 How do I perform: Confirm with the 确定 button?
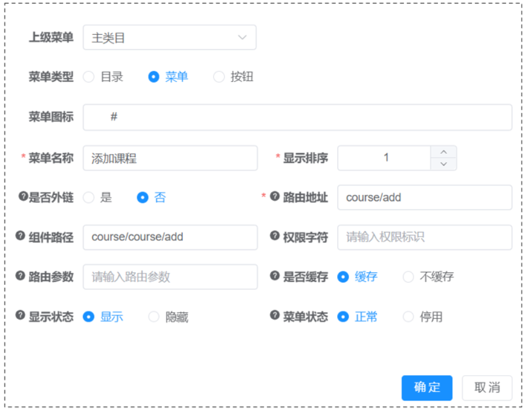[427, 388]
